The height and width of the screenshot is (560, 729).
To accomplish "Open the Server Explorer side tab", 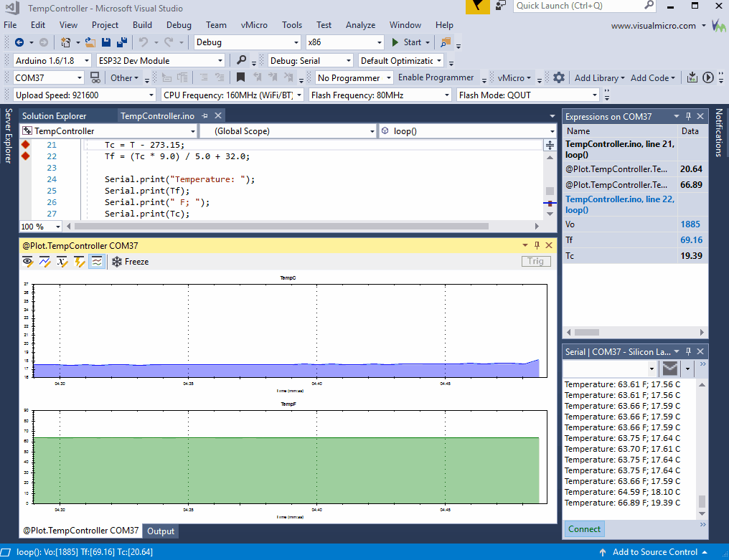I will [x=8, y=136].
